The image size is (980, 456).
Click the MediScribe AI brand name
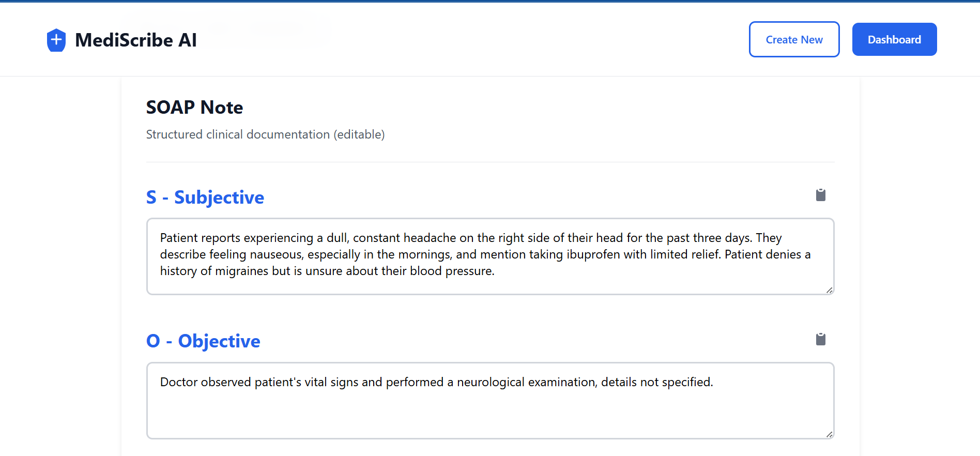point(136,40)
